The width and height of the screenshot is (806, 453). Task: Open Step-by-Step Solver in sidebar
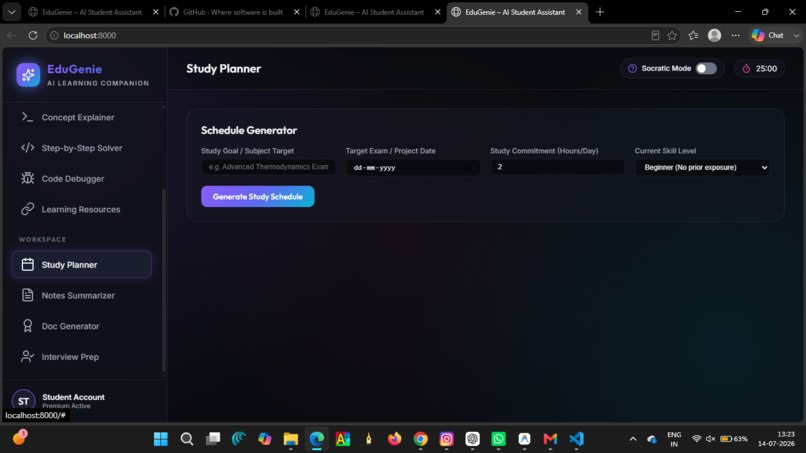81,148
